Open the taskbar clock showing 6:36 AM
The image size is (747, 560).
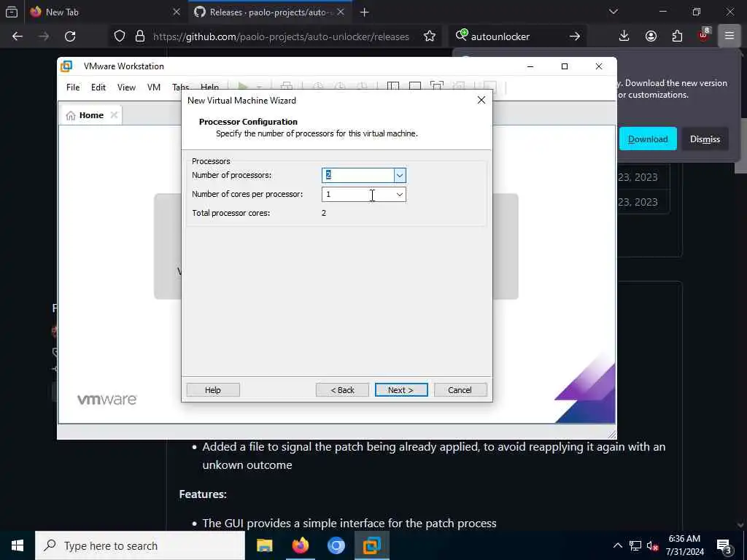pyautogui.click(x=684, y=545)
